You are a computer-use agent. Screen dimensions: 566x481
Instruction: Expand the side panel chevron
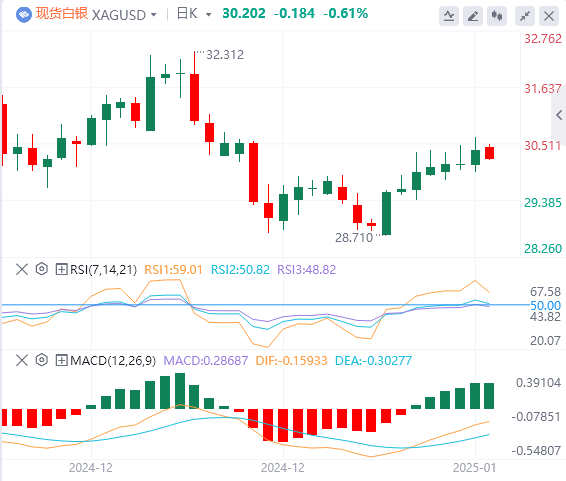pos(559,115)
